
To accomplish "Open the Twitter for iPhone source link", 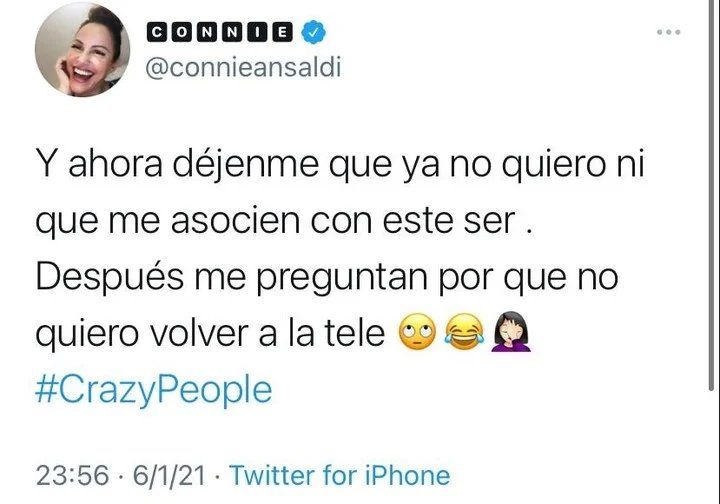I will (x=340, y=475).
